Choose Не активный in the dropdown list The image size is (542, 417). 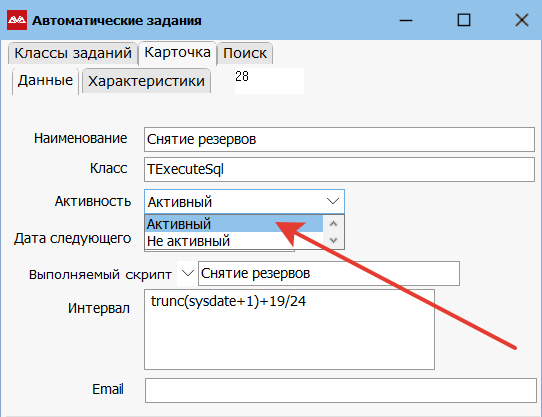[234, 241]
